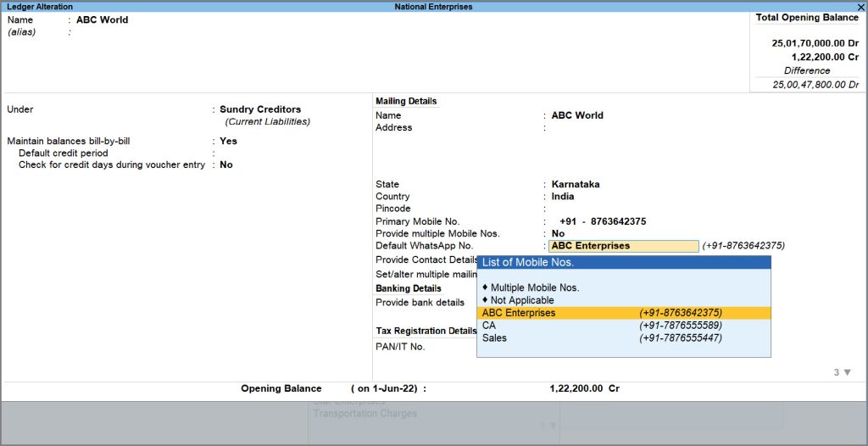868x446 pixels.
Task: Click the +91 country code
Action: point(568,221)
